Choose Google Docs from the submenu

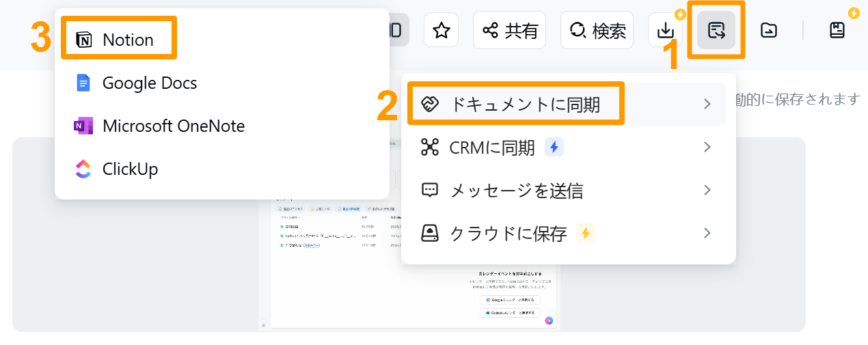(222, 83)
